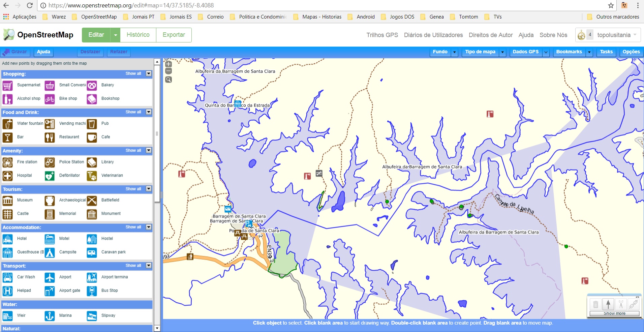This screenshot has height=332, width=644.
Task: Choose the Helipad icon
Action: (8, 291)
